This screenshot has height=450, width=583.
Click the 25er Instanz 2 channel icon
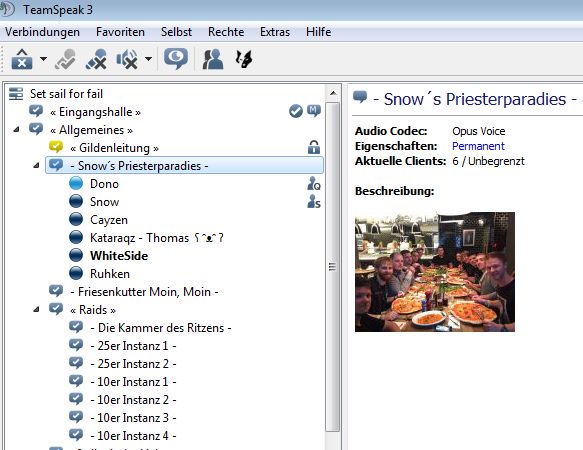(x=76, y=363)
